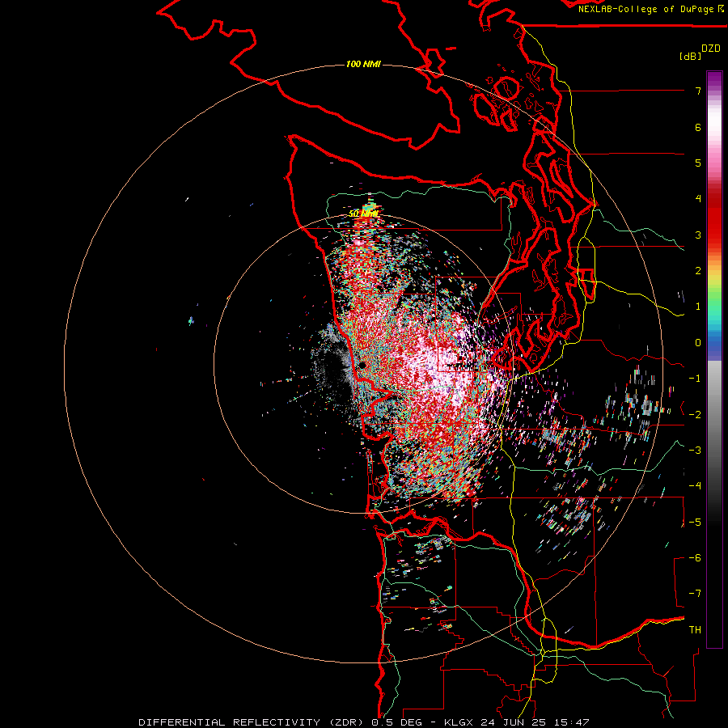This screenshot has width=728, height=728.
Task: Click the 0 dB color scale tick label
Action: pyautogui.click(x=698, y=343)
